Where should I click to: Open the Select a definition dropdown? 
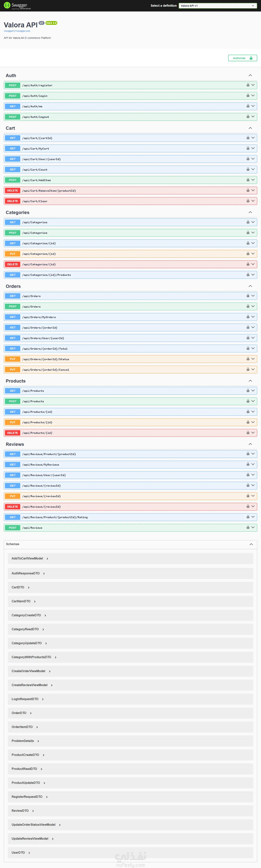click(218, 6)
